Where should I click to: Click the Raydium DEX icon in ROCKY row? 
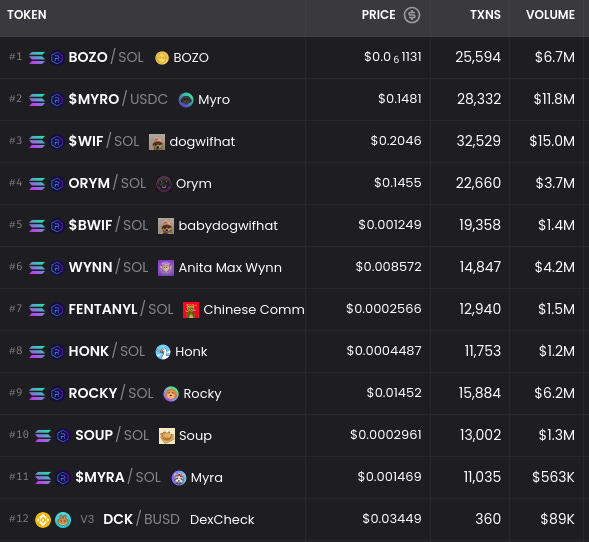[x=57, y=394]
